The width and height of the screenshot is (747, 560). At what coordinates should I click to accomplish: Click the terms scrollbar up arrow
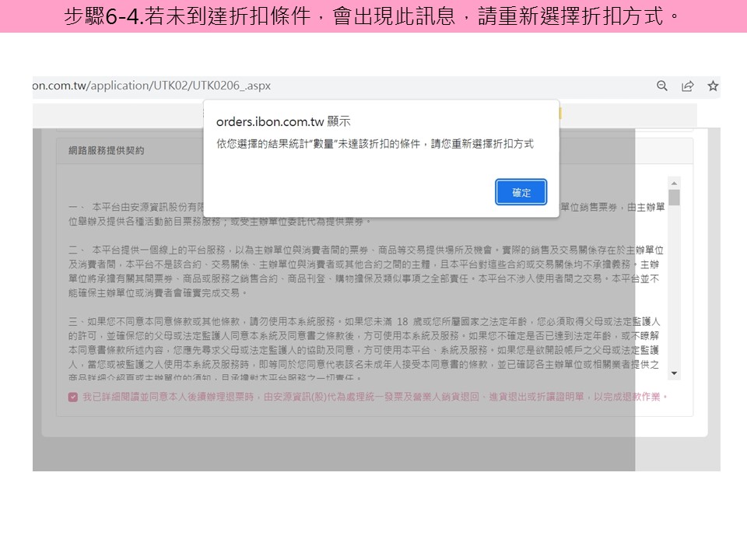[x=674, y=184]
